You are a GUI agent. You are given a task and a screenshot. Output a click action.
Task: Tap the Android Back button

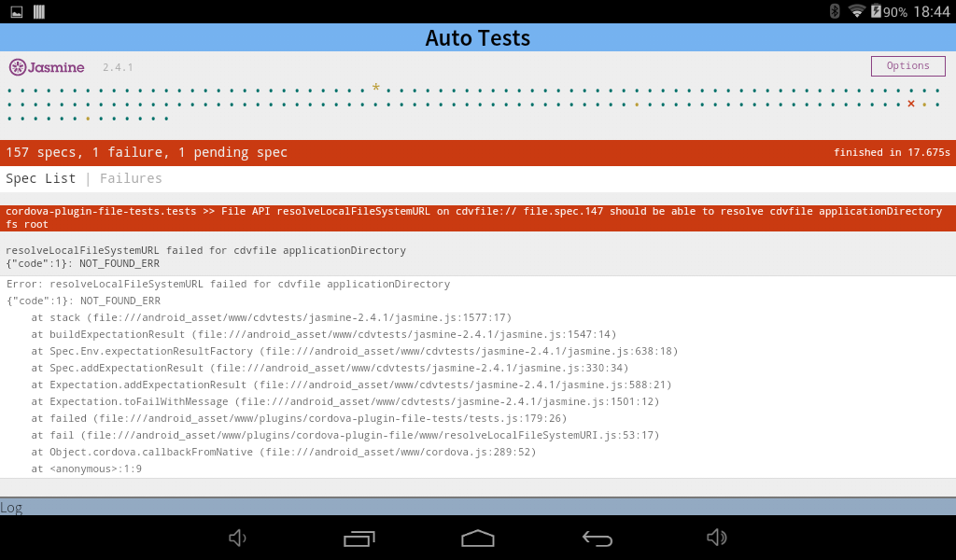[597, 538]
